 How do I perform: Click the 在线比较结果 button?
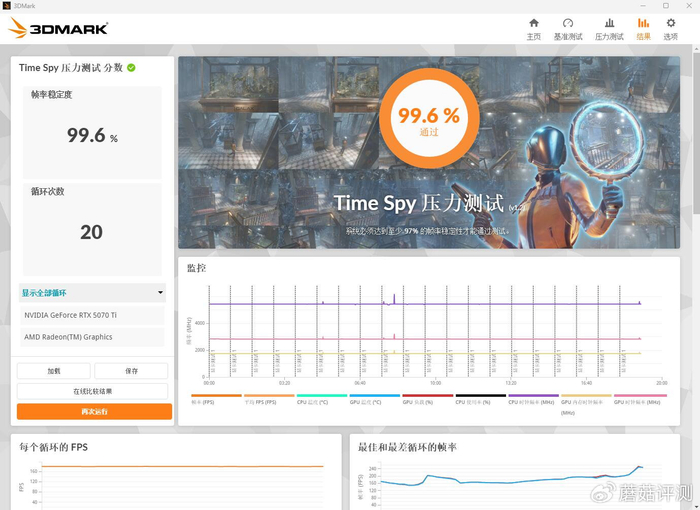pos(92,392)
